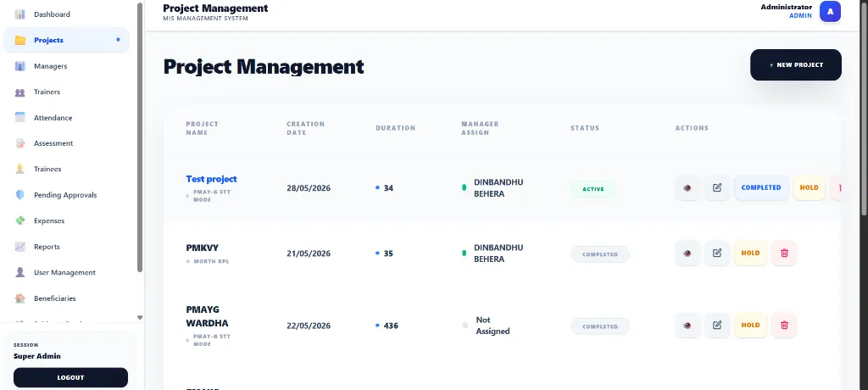Click the Beneficiaries house icon
This screenshot has height=390, width=868.
coord(20,298)
